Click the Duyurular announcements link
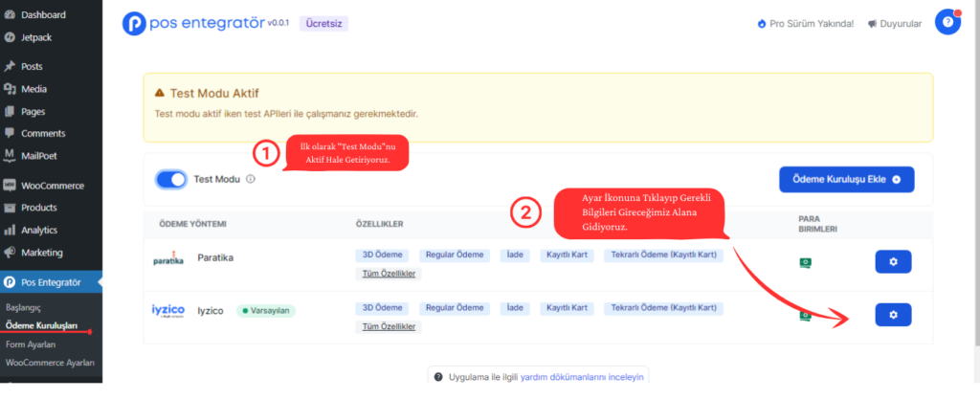Screen dimensions: 980x399 tap(895, 23)
